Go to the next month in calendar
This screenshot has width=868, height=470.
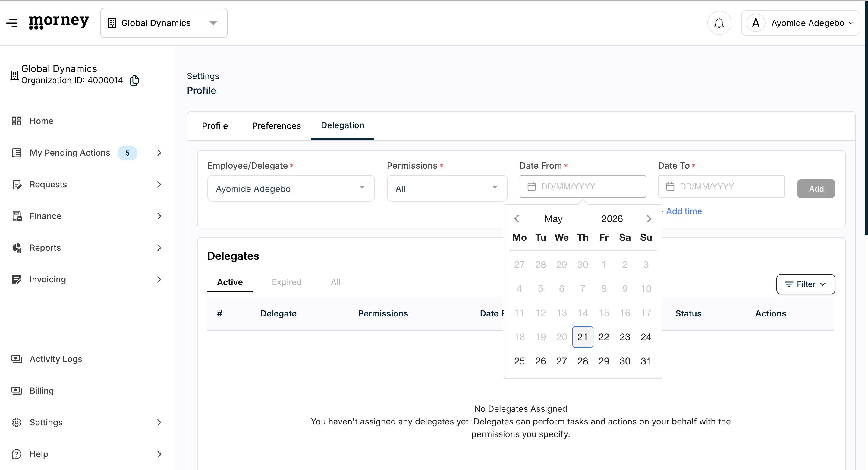[x=649, y=219]
